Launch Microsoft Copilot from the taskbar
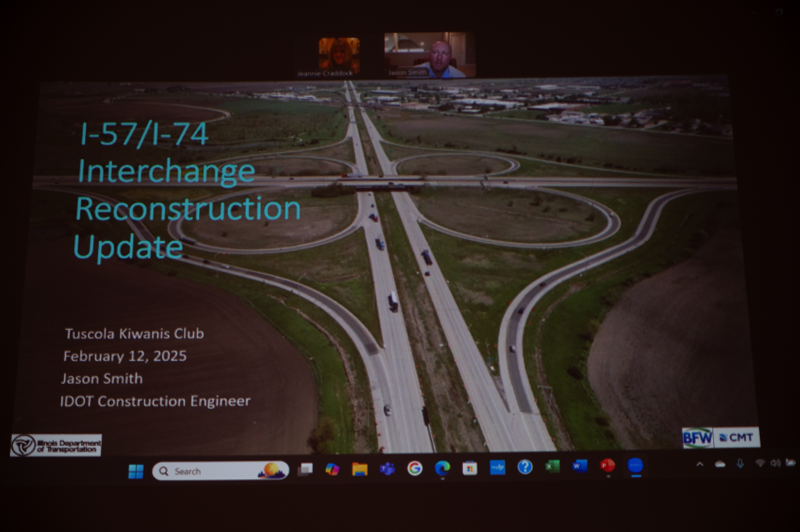This screenshot has width=800, height=532. [x=332, y=470]
